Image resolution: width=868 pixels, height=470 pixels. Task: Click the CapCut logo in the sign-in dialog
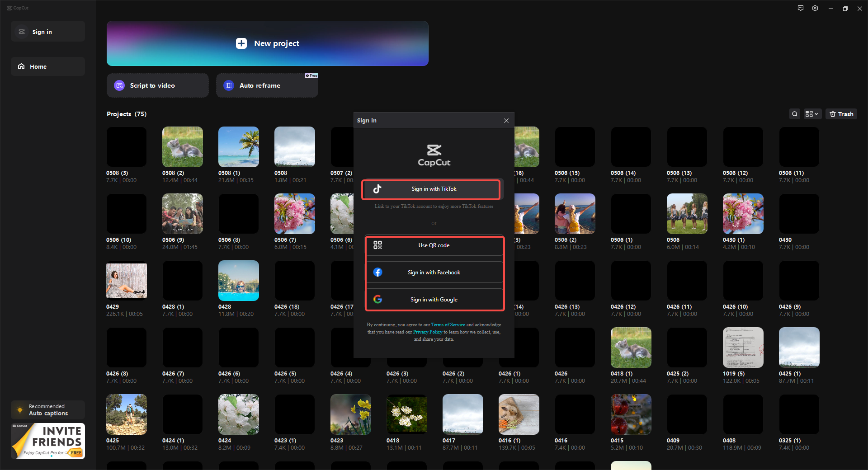click(434, 155)
